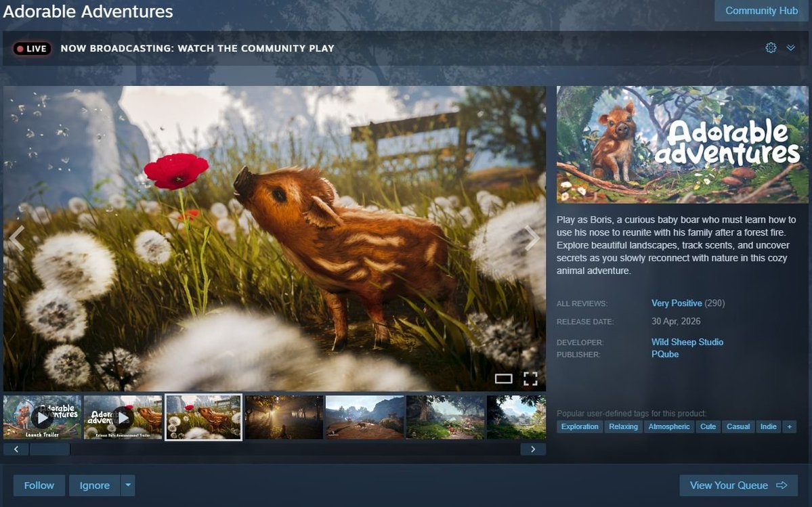Select the Atmospheric tag
This screenshot has width=812, height=507.
click(669, 426)
